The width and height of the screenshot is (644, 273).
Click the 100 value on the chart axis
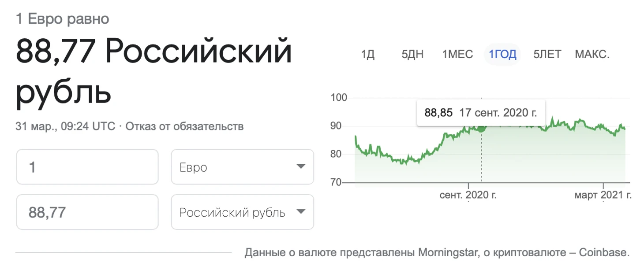(339, 98)
